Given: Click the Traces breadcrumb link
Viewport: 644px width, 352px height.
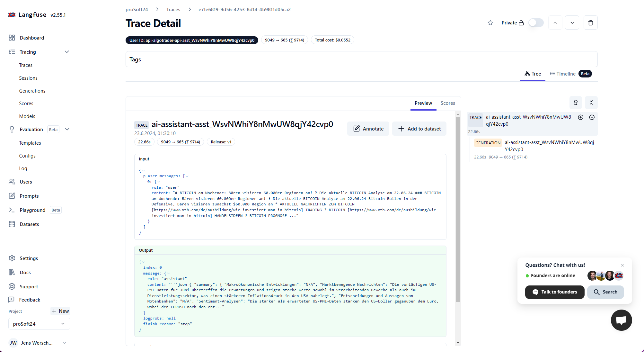Looking at the screenshot, I should coord(173,10).
